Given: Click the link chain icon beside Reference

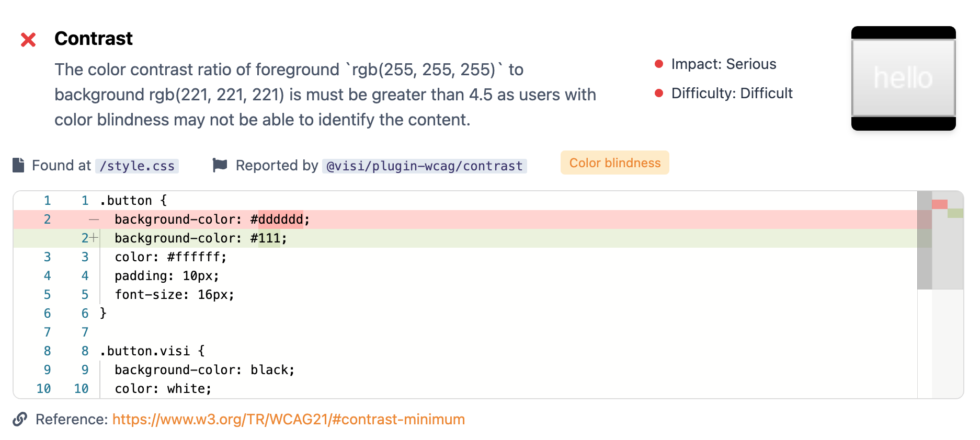Looking at the screenshot, I should [20, 419].
